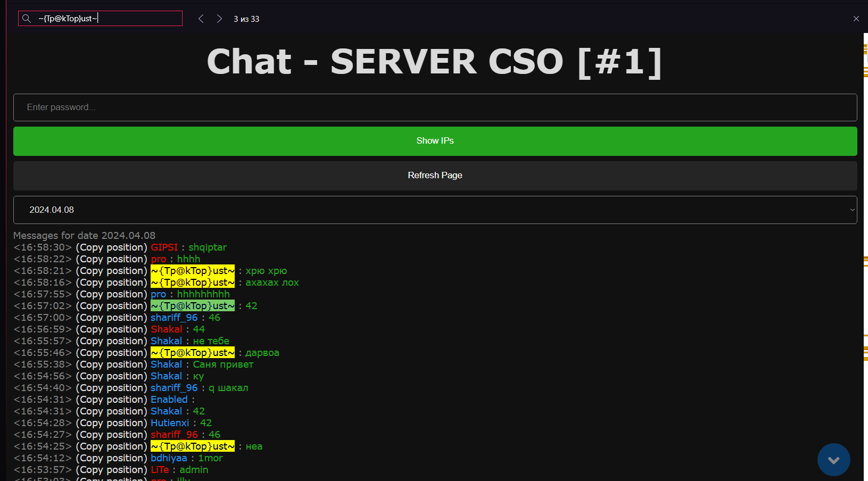The width and height of the screenshot is (868, 481).
Task: Click green highlighted ~{Tp@kTop}ust~ at 16:57:02
Action: point(192,306)
